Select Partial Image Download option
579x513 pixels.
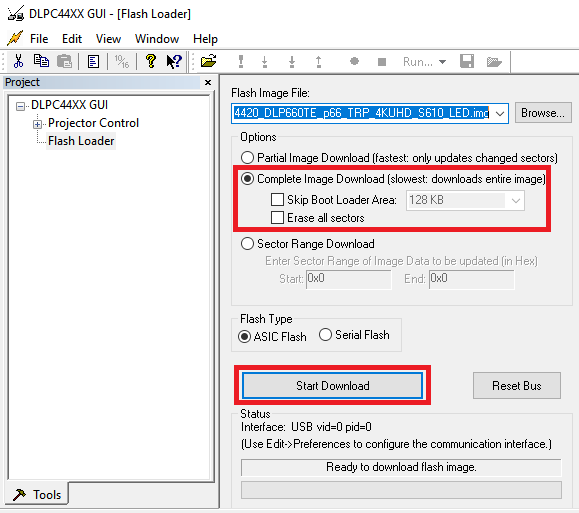coord(247,158)
